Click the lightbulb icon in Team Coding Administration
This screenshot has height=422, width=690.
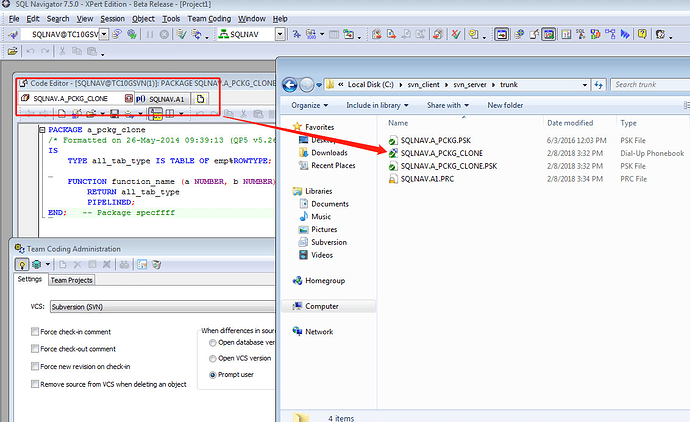[22, 264]
